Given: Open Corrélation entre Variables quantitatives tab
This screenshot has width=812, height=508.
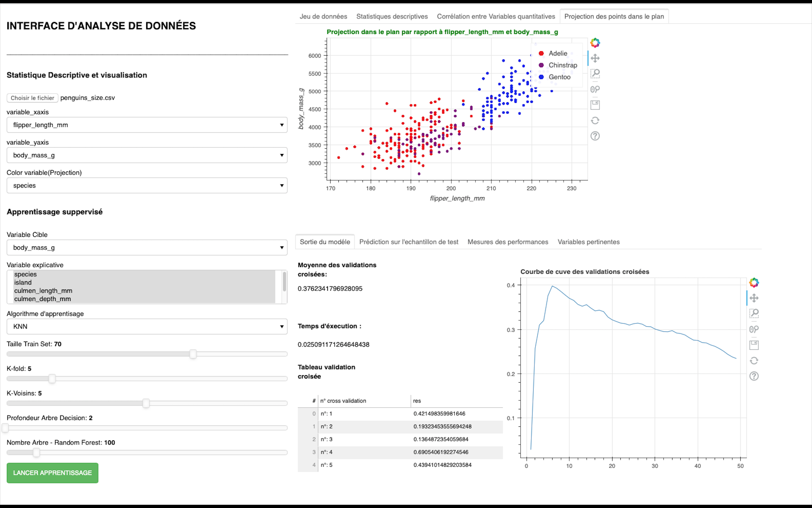Looking at the screenshot, I should pos(496,17).
